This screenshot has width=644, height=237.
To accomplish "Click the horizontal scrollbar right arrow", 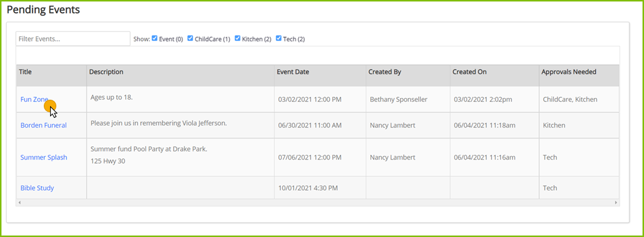I will (x=616, y=203).
